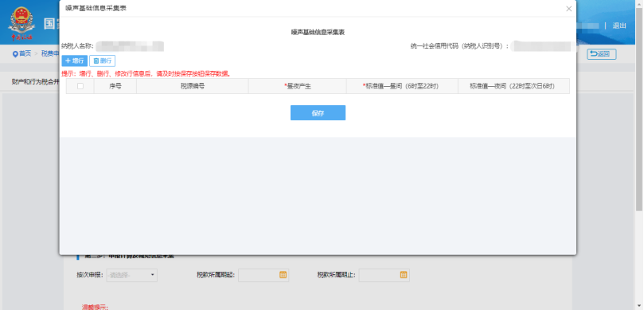Click the 纳税人名称 label
Viewport: 644px width, 310px height.
tap(78, 45)
